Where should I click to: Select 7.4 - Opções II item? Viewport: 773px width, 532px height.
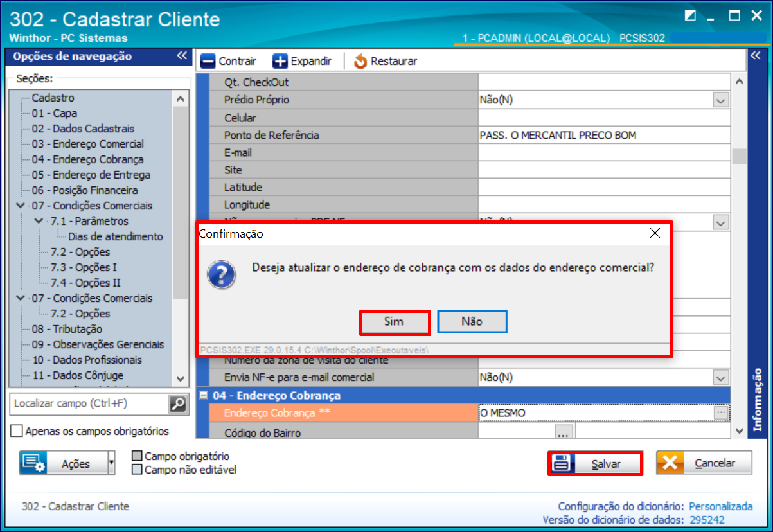(85, 283)
